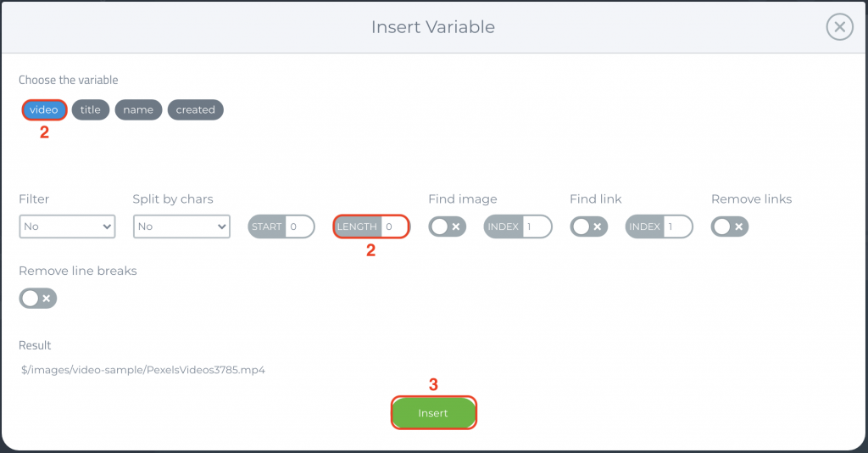This screenshot has width=868, height=453.
Task: Select the created variable chip
Action: pos(196,109)
